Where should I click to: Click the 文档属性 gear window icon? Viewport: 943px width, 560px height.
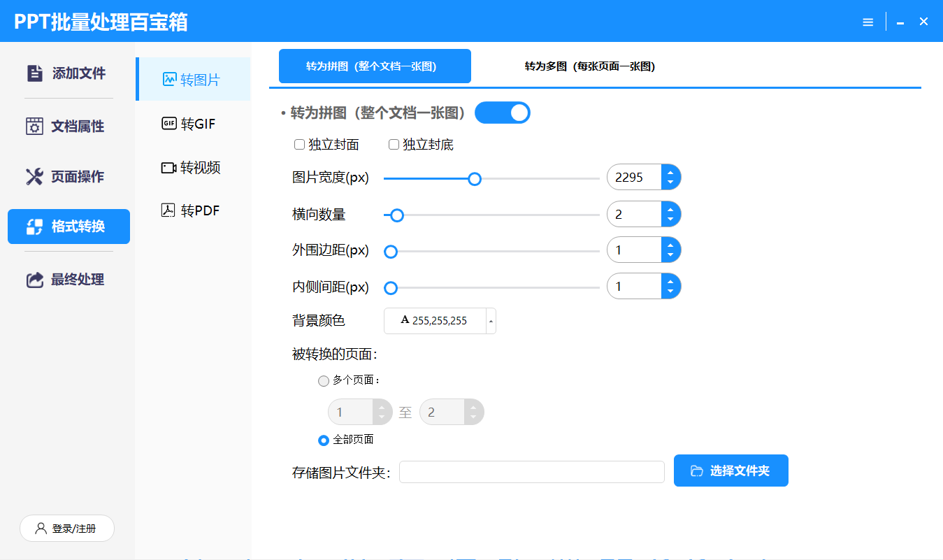click(x=34, y=127)
